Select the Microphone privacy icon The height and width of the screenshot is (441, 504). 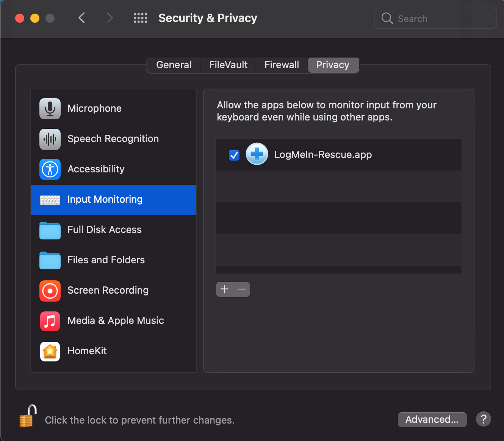tap(50, 109)
